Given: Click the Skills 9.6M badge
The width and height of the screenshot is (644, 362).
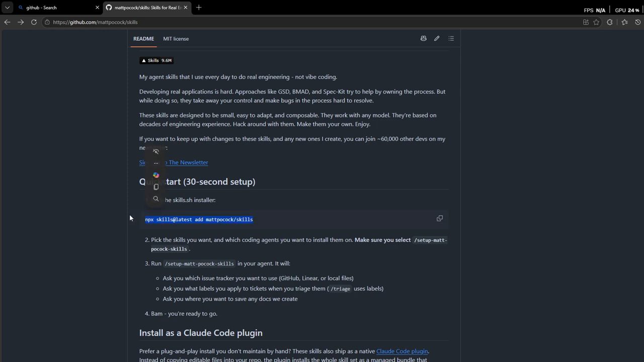Looking at the screenshot, I should pos(156,60).
